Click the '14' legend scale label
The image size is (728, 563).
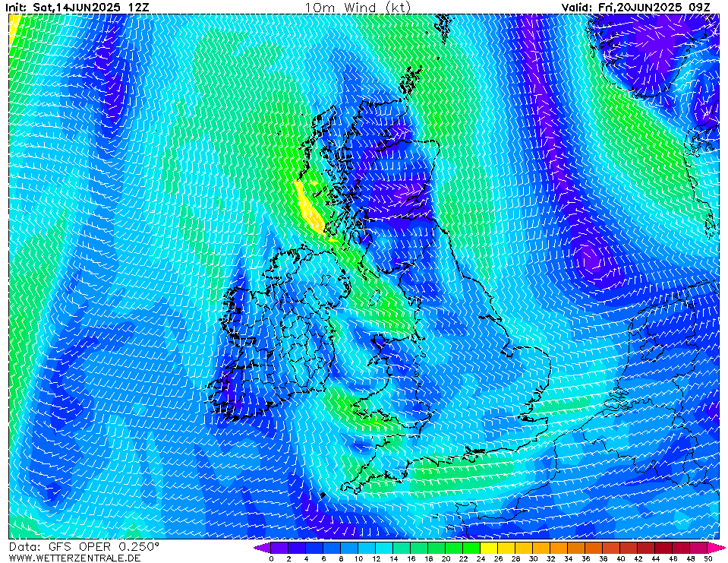point(393,558)
